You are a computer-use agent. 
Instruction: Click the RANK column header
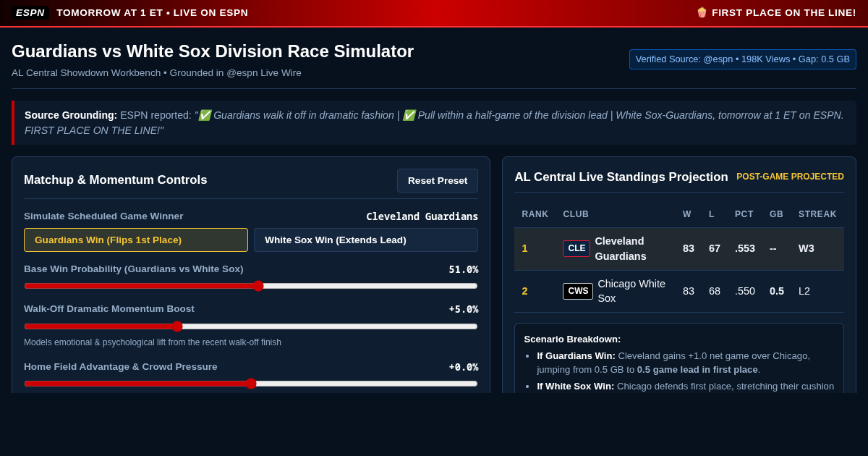(x=535, y=214)
